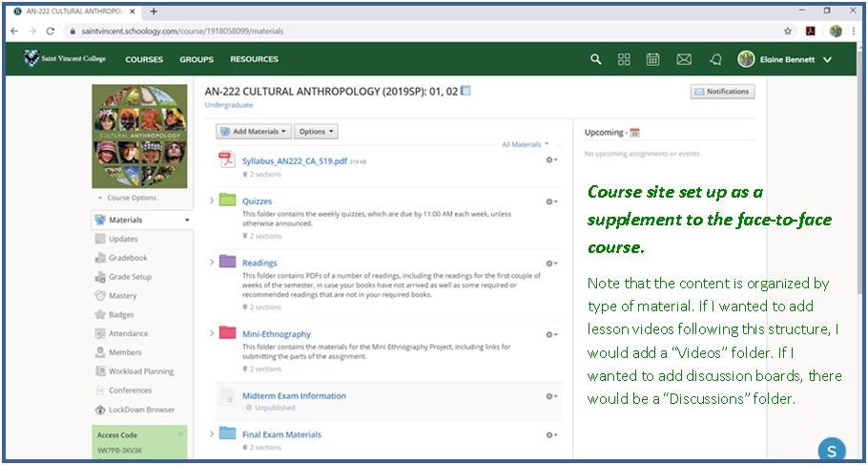Open the messages envelope icon
Screen dimensions: 868x465
pos(684,59)
